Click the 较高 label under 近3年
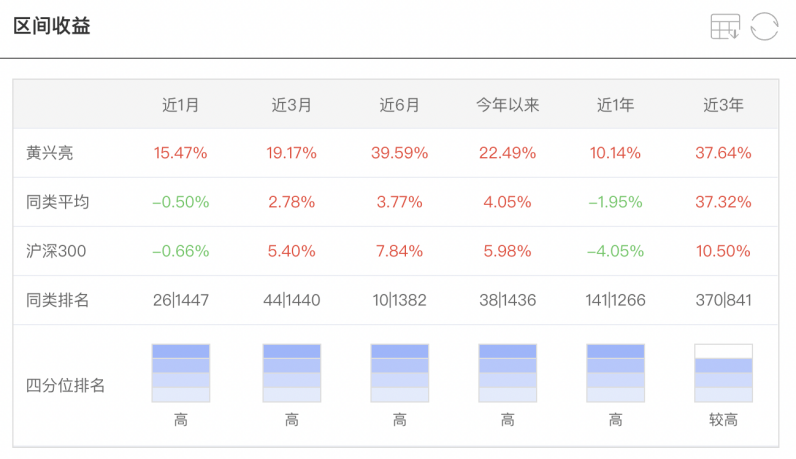 (723, 420)
